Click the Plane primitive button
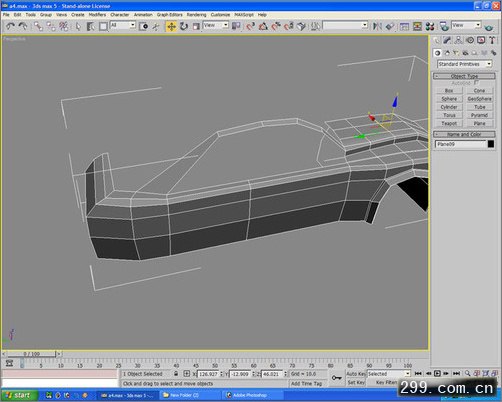Screen dimensions: 502x402 tap(479, 124)
